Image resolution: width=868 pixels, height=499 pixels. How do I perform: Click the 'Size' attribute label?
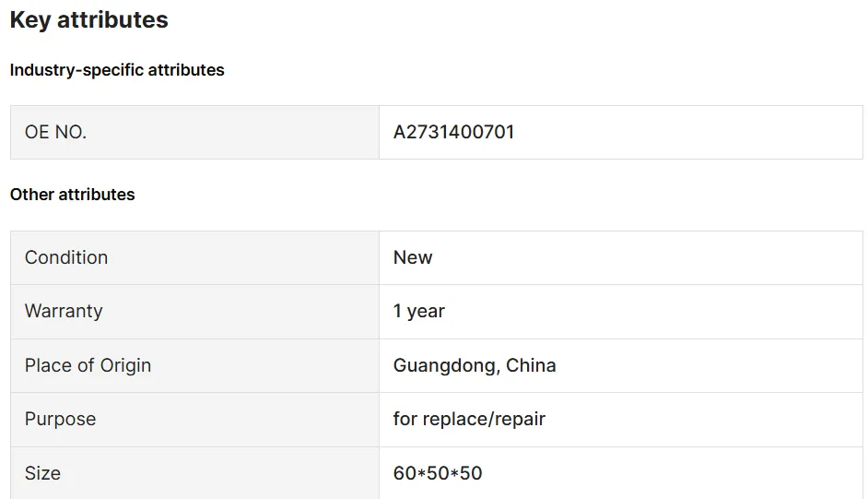coord(42,473)
